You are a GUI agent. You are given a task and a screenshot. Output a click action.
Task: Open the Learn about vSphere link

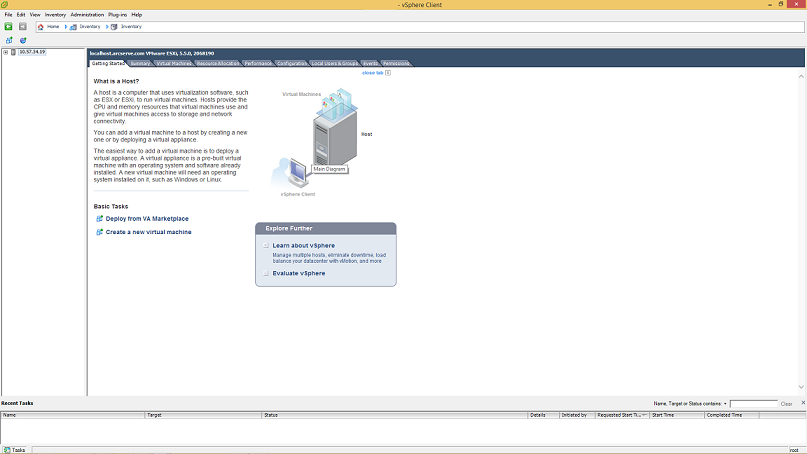tap(303, 245)
